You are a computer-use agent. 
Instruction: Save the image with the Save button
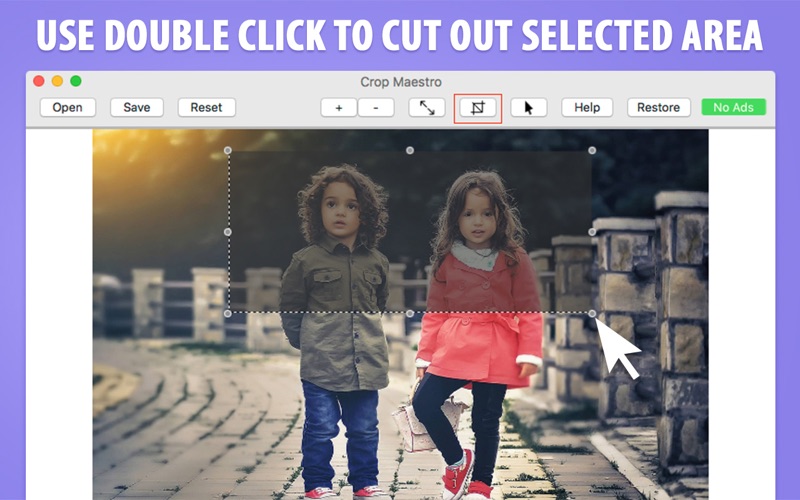tap(137, 108)
